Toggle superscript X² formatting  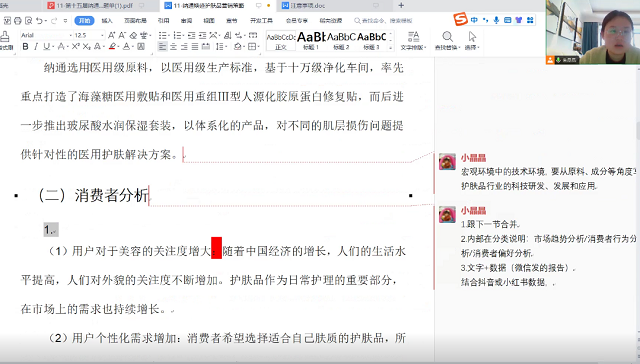76,47
